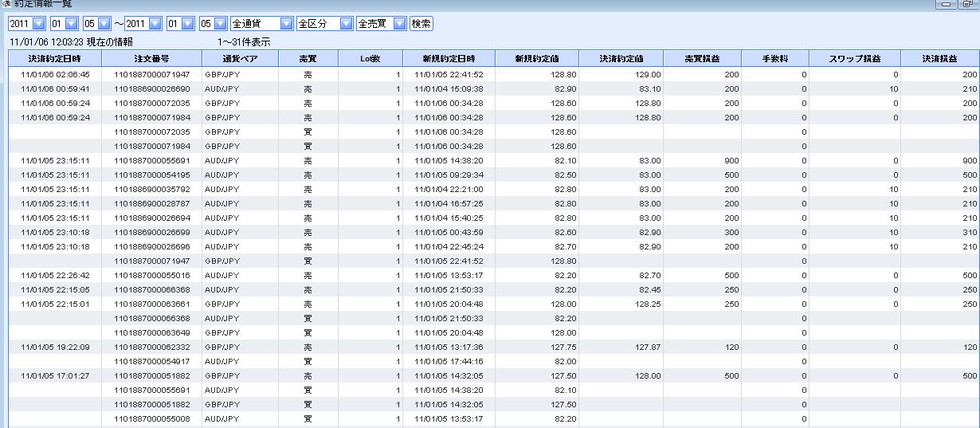This screenshot has width=980, height=428.
Task: Open the end month 01 dropdown
Action: coord(179,24)
